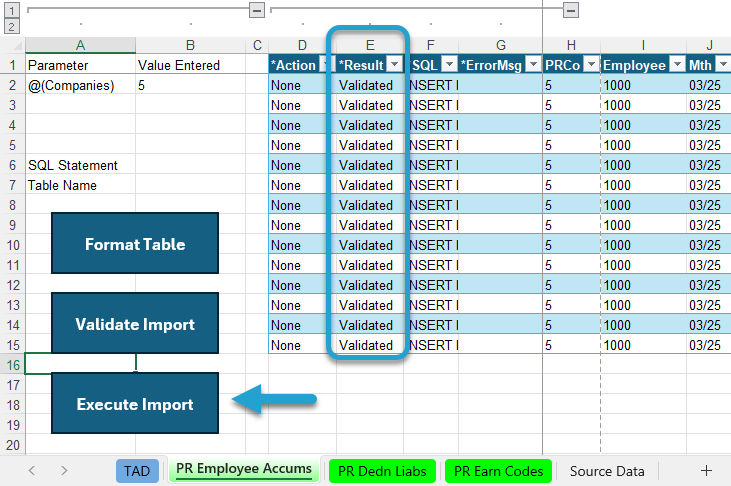Select the column H header

[571, 45]
